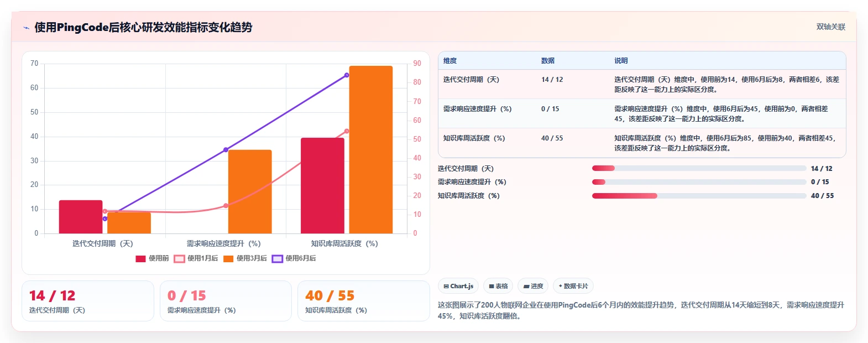This screenshot has width=868, height=343.
Task: Click the 0 / 15 value beside the progress bar
Action: [820, 182]
